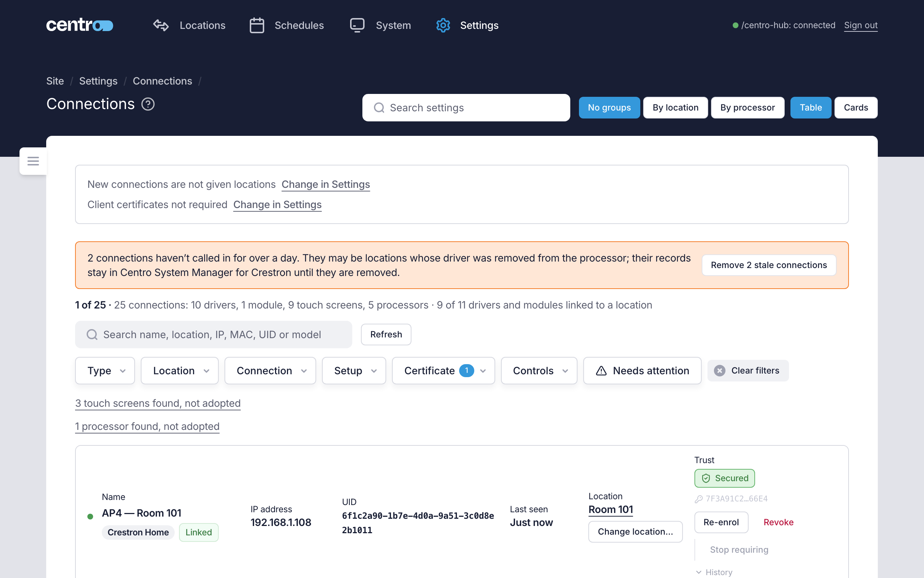Go to Site breadcrumb
The width and height of the screenshot is (924, 578).
(55, 81)
